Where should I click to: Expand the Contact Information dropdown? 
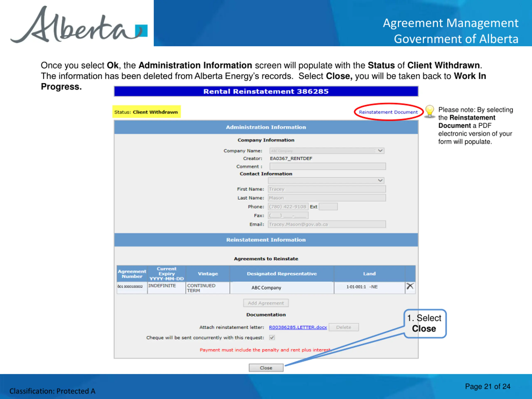point(326,180)
